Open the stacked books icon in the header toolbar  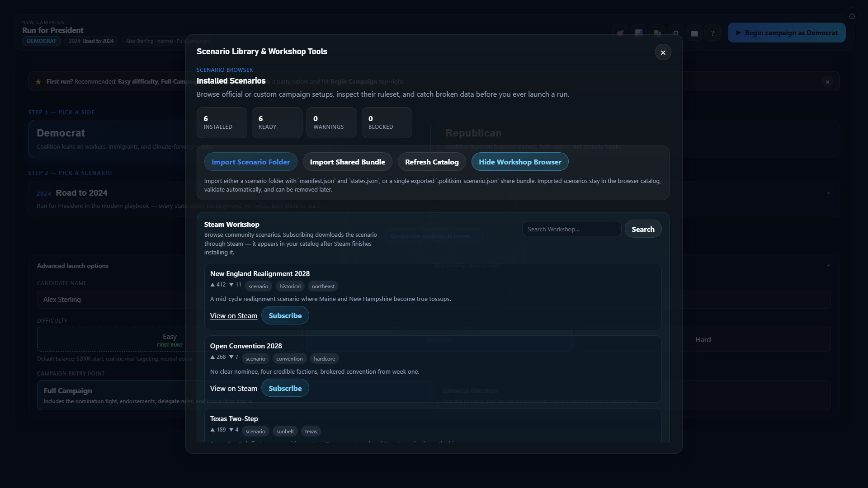(x=657, y=33)
